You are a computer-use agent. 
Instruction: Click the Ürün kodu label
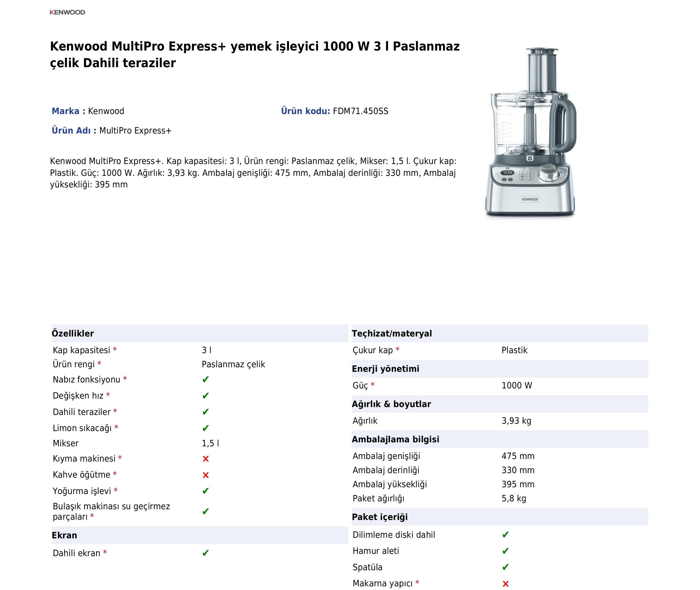305,111
